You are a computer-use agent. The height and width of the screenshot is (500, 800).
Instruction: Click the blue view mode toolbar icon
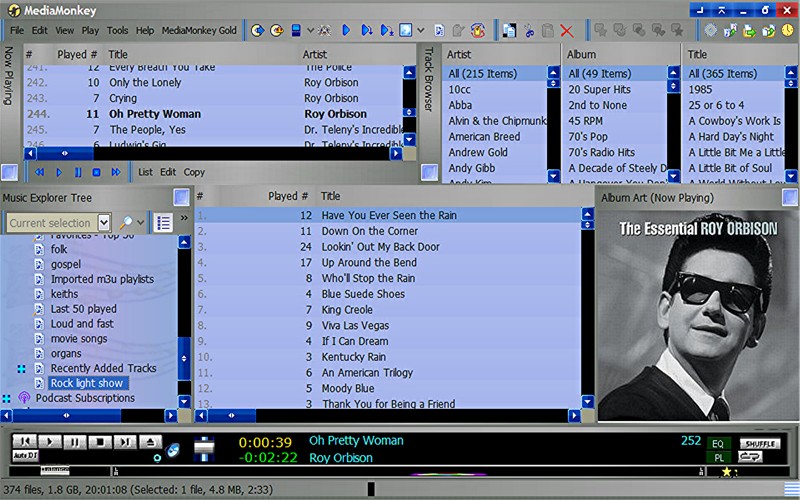click(406, 31)
